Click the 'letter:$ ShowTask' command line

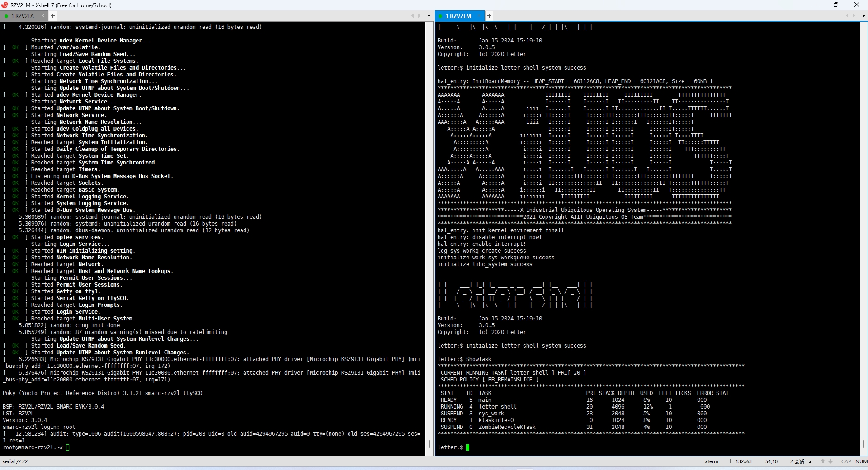pos(464,359)
